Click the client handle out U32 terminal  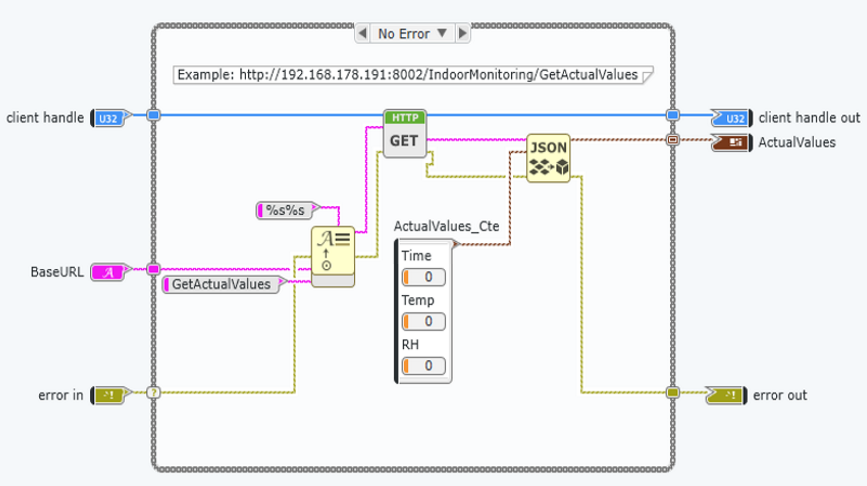[732, 118]
